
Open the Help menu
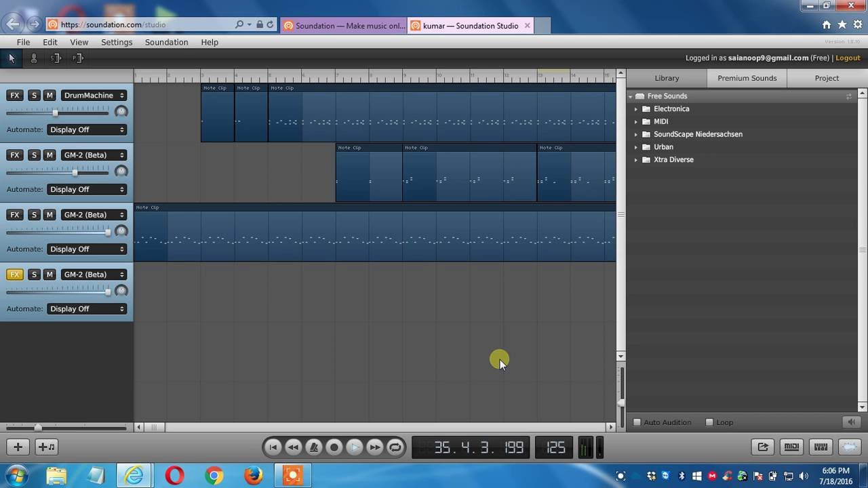click(x=210, y=42)
